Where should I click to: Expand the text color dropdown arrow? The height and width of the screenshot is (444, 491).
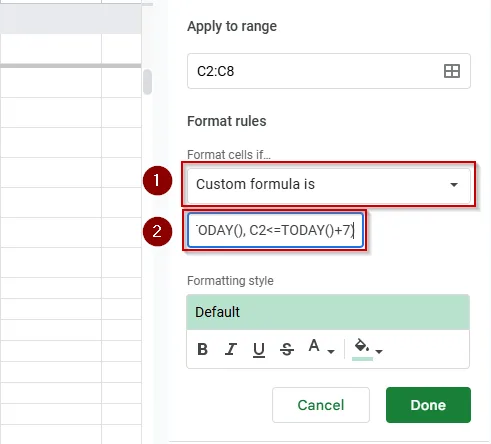coord(331,351)
